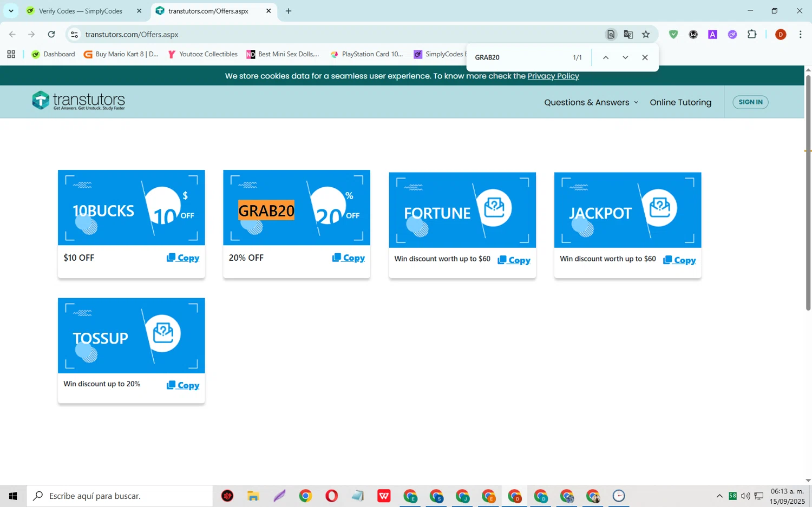This screenshot has height=507, width=812.
Task: Expand Questions & Answers menu
Action: tap(591, 102)
